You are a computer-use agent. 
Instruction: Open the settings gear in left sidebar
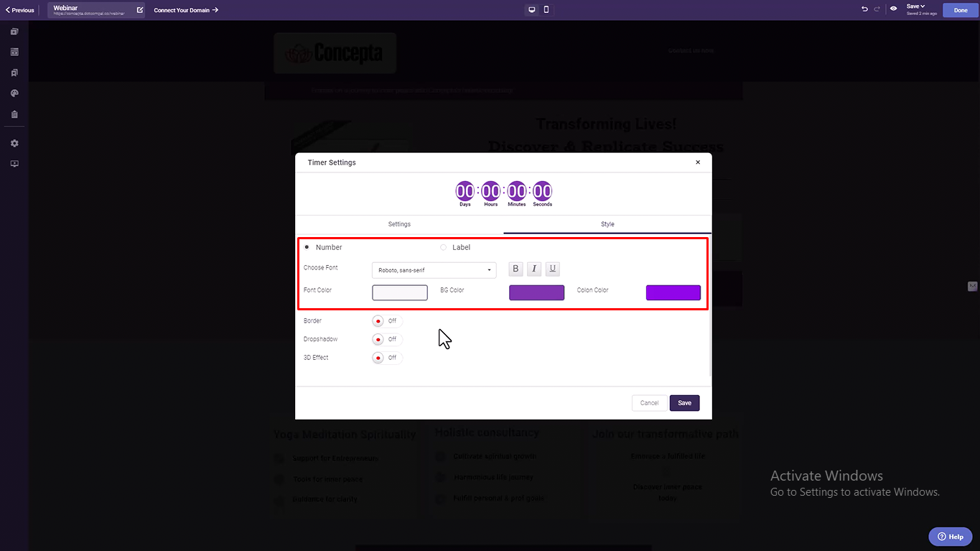(14, 143)
